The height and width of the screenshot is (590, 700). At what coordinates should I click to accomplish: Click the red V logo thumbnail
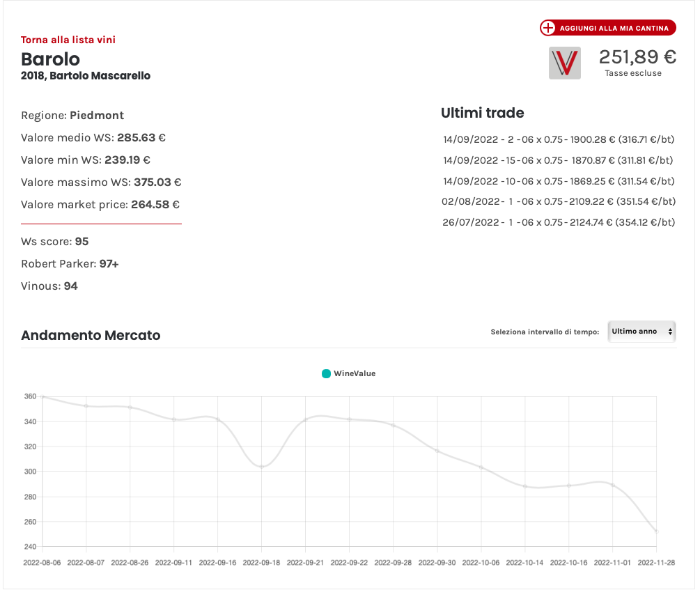pos(565,63)
